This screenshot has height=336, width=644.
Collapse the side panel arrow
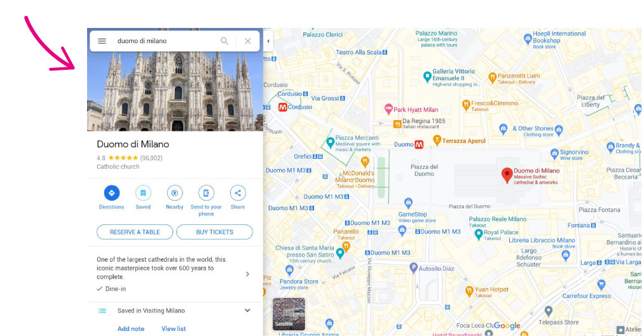[x=268, y=41]
